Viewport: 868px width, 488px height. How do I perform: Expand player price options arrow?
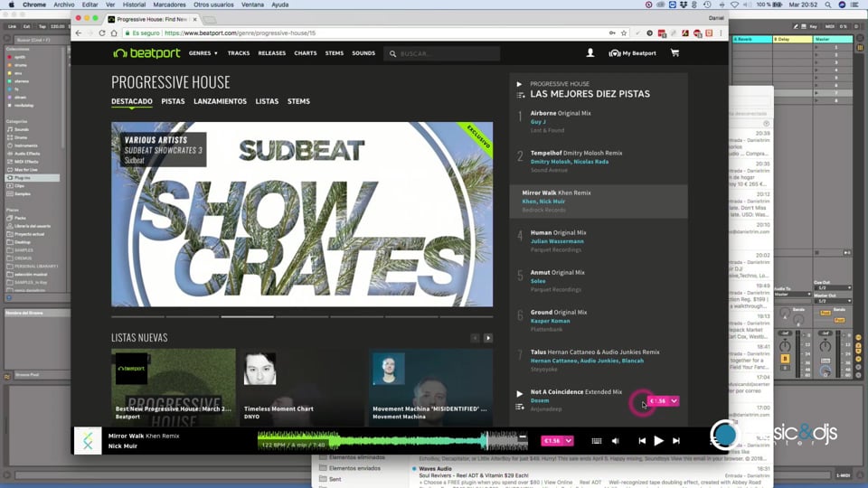pyautogui.click(x=569, y=441)
